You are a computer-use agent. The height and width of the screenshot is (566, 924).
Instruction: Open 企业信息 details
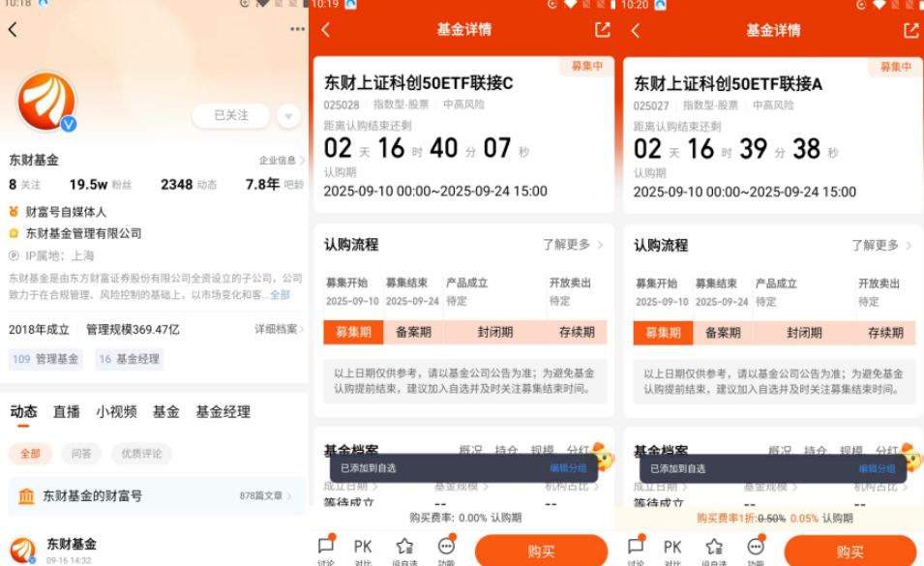282,161
